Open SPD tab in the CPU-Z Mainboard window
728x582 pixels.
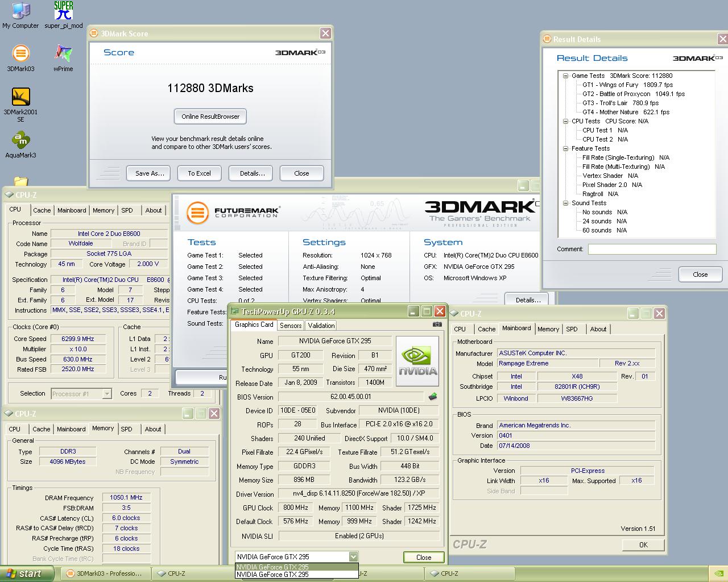click(572, 329)
